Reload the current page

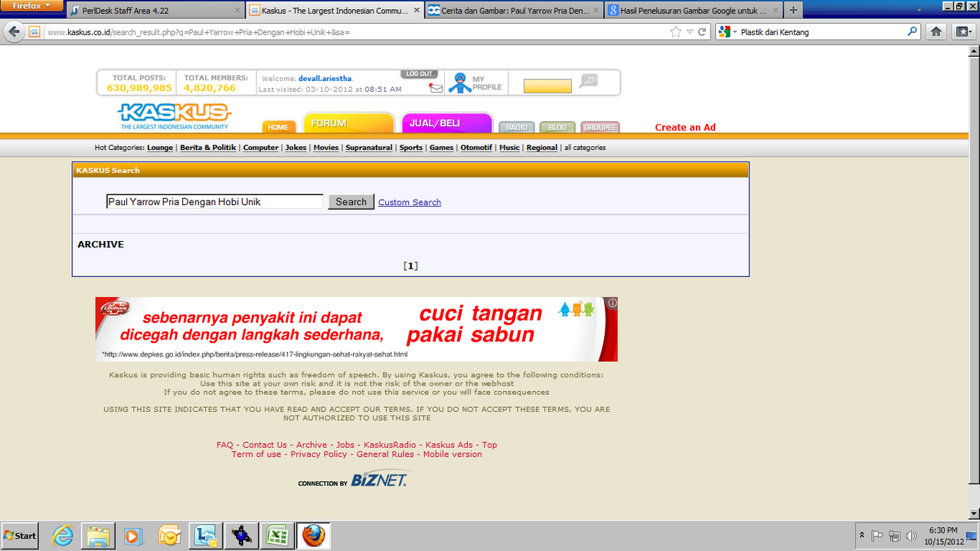pyautogui.click(x=702, y=32)
